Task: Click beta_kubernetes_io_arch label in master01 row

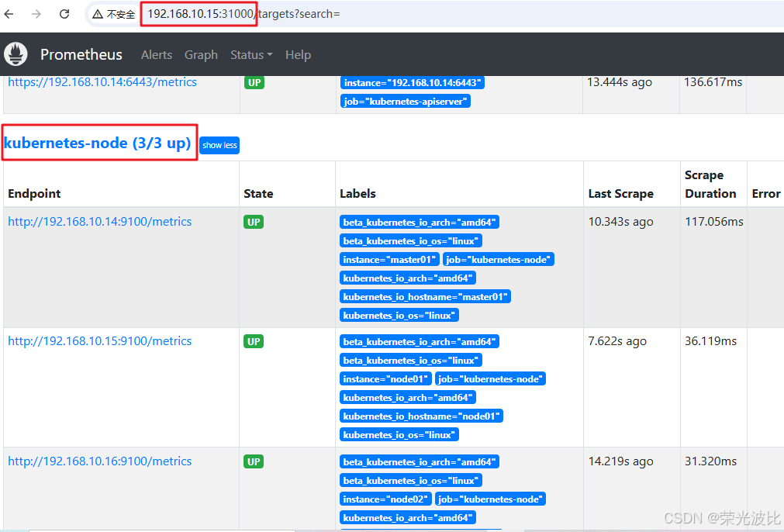Action: 419,222
